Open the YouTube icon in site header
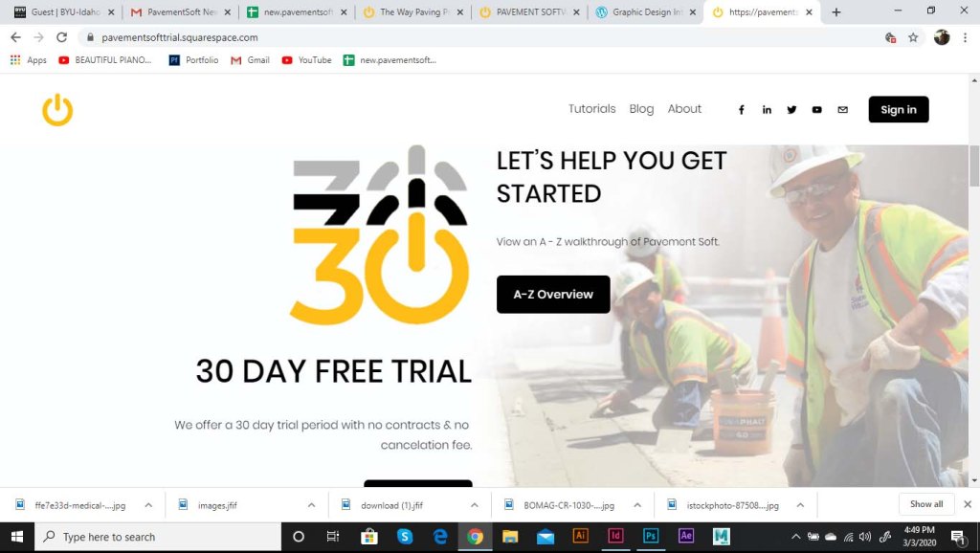The height and width of the screenshot is (553, 980). [817, 110]
